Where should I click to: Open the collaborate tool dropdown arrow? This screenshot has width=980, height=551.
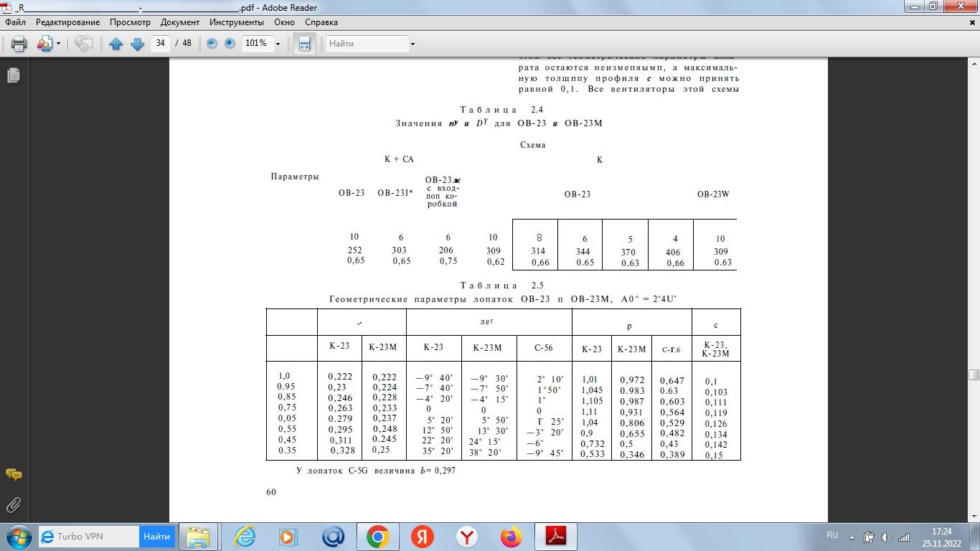[59, 44]
